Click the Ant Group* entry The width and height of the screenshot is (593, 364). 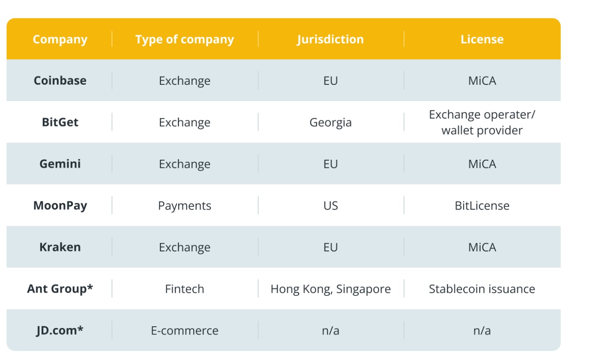[60, 289]
